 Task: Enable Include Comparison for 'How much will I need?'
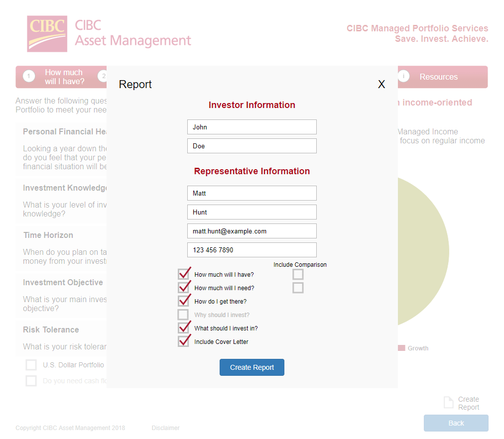[298, 288]
